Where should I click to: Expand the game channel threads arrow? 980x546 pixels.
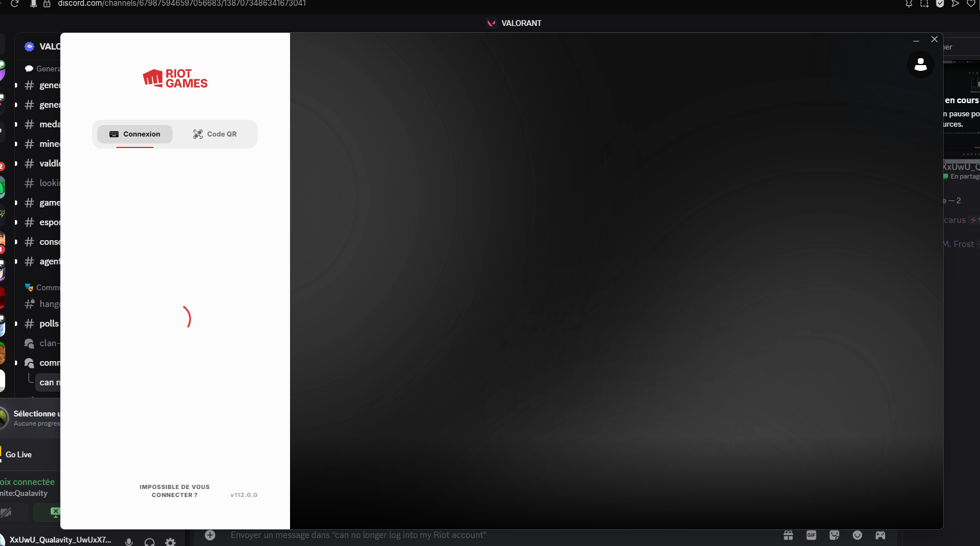(x=16, y=203)
